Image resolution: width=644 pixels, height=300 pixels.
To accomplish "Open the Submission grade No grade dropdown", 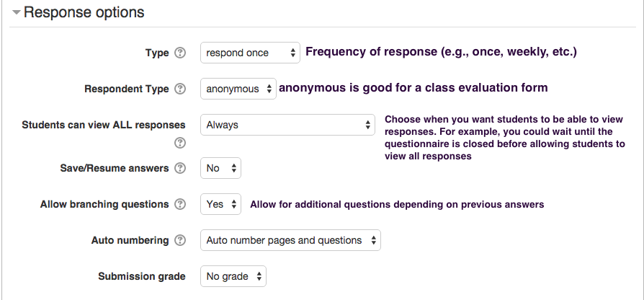I will point(233,277).
